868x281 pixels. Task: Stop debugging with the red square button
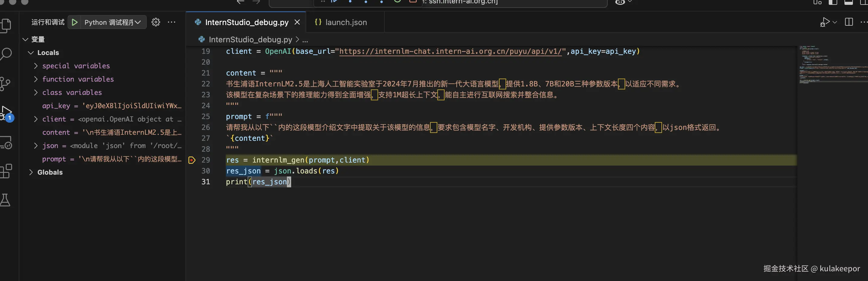413,2
